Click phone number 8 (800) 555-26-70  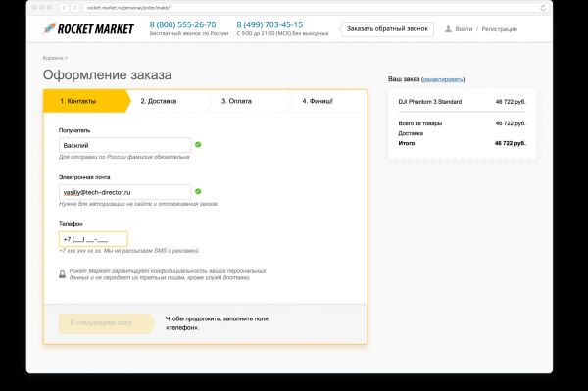point(182,24)
